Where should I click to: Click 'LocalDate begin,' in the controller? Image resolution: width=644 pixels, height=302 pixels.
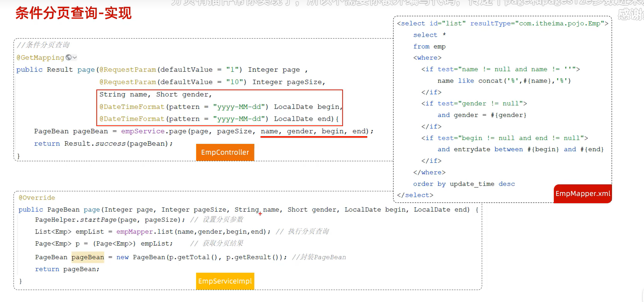point(308,107)
